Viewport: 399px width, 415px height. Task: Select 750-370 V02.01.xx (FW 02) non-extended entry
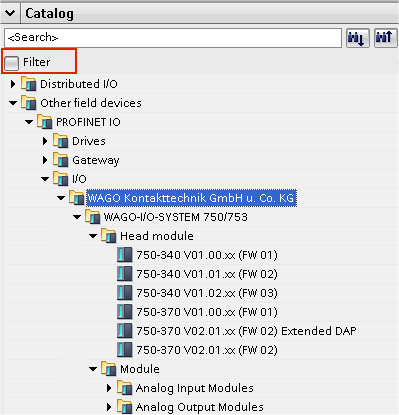click(x=207, y=350)
